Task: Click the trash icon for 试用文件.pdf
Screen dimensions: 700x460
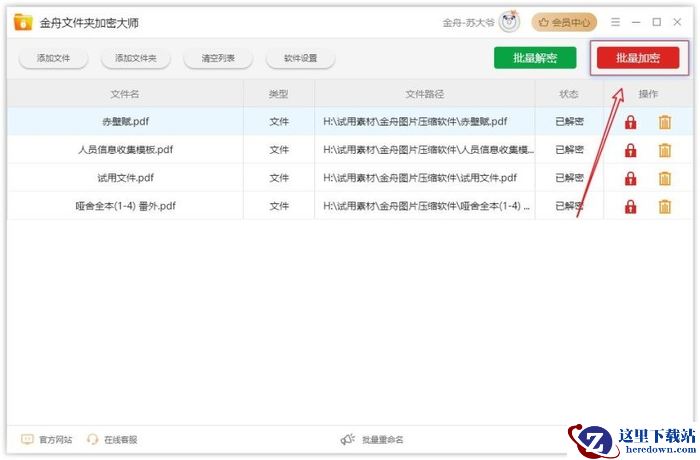Action: click(x=665, y=178)
